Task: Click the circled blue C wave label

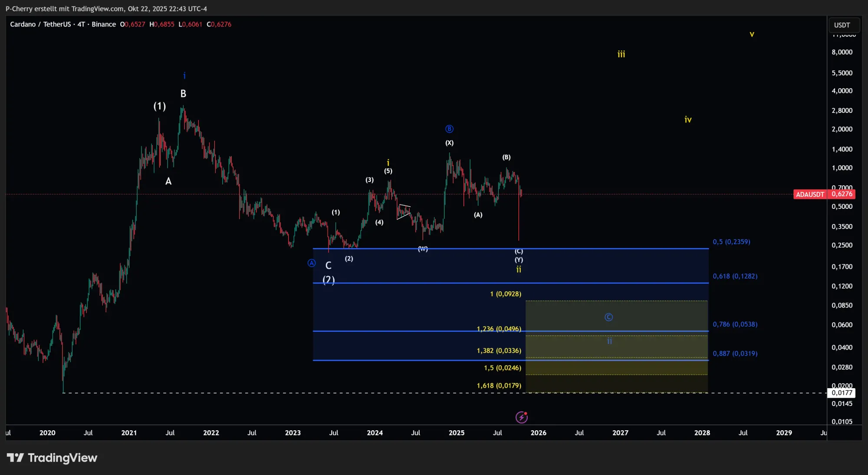Action: pyautogui.click(x=608, y=317)
